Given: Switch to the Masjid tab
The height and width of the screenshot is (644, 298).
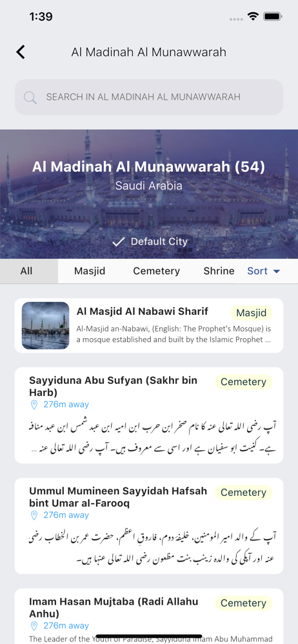Looking at the screenshot, I should click(90, 271).
